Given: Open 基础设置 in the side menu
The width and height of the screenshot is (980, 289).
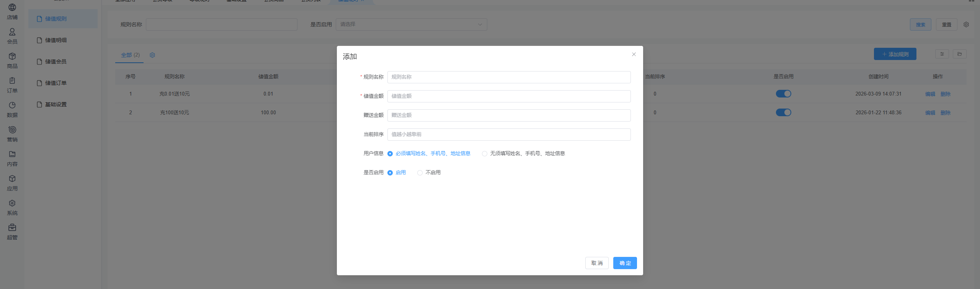Looking at the screenshot, I should (63, 104).
